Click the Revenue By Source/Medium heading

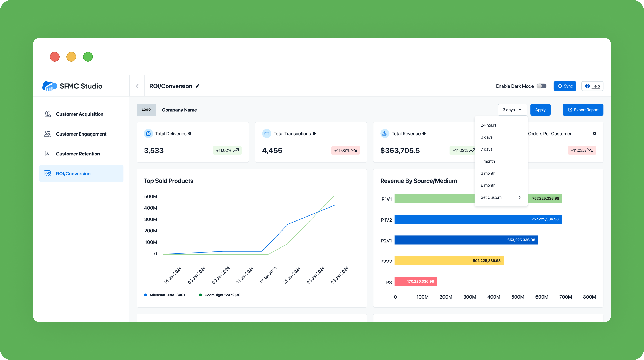418,181
